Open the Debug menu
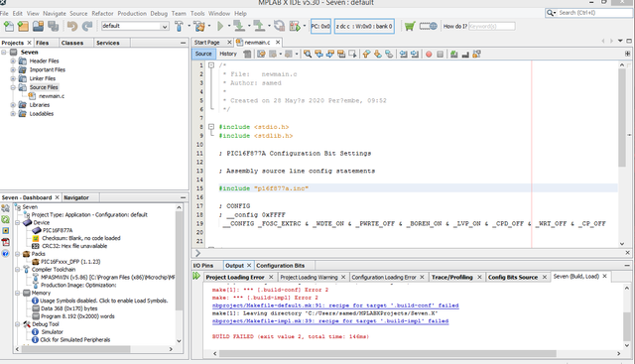The height and width of the screenshot is (364, 635). coord(159,13)
